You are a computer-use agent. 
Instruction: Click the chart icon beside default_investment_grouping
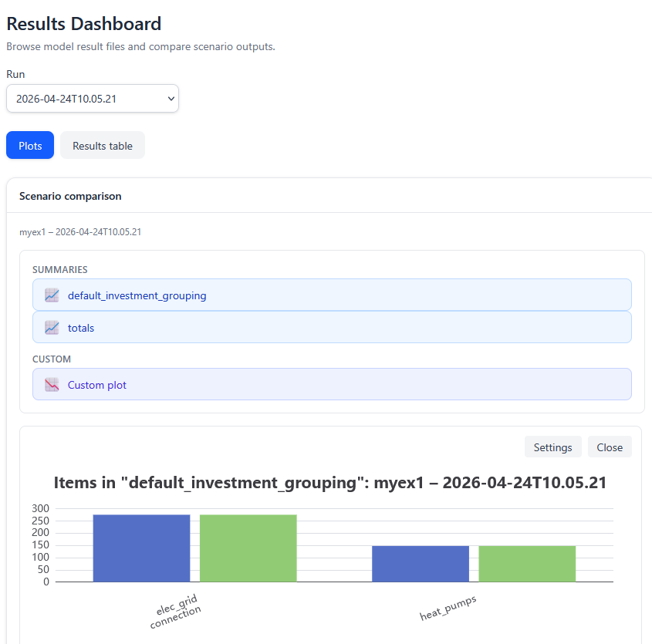pos(52,295)
